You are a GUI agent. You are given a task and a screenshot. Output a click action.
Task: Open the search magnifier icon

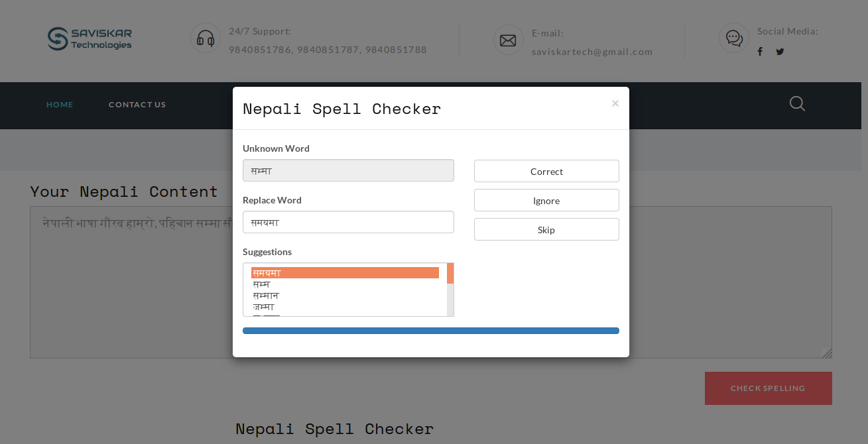tap(797, 104)
